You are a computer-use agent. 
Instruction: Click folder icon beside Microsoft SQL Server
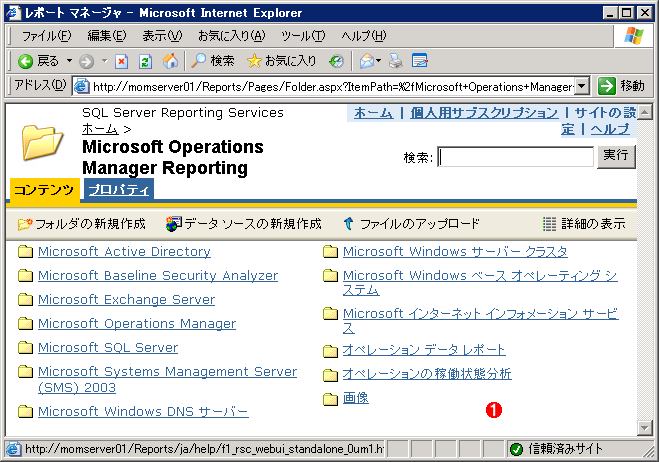[26, 347]
